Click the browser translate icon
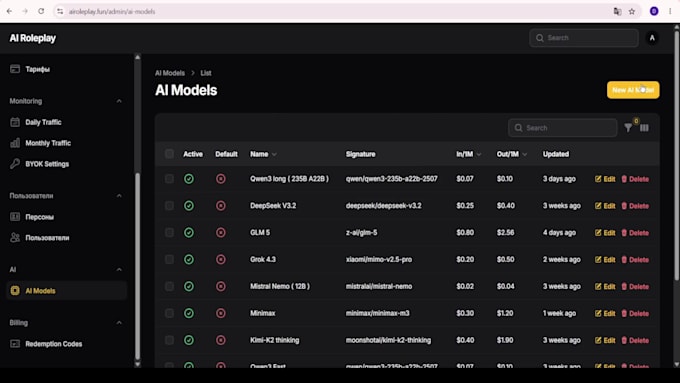 (x=617, y=11)
